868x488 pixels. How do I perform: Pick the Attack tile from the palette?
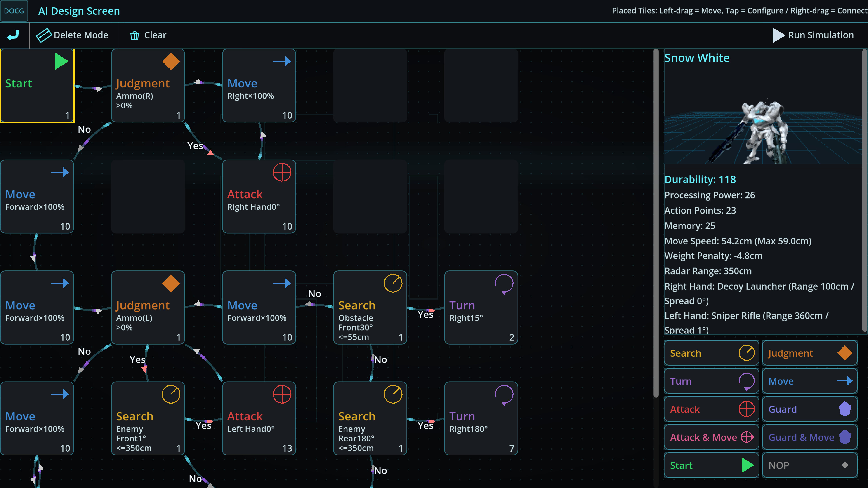(711, 409)
